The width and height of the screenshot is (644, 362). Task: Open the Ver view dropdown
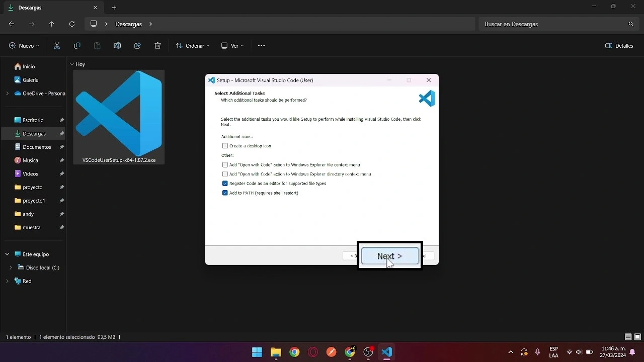tap(232, 46)
